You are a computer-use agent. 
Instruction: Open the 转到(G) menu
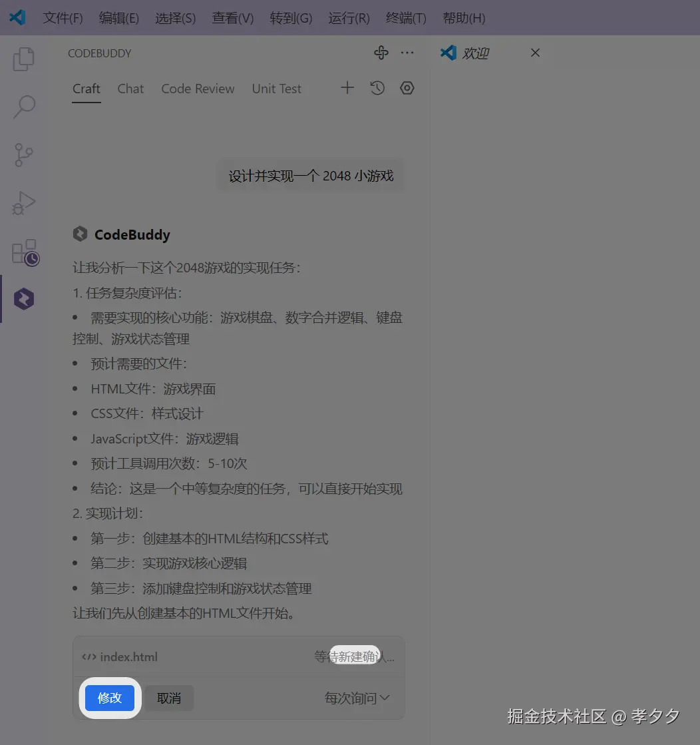click(291, 18)
